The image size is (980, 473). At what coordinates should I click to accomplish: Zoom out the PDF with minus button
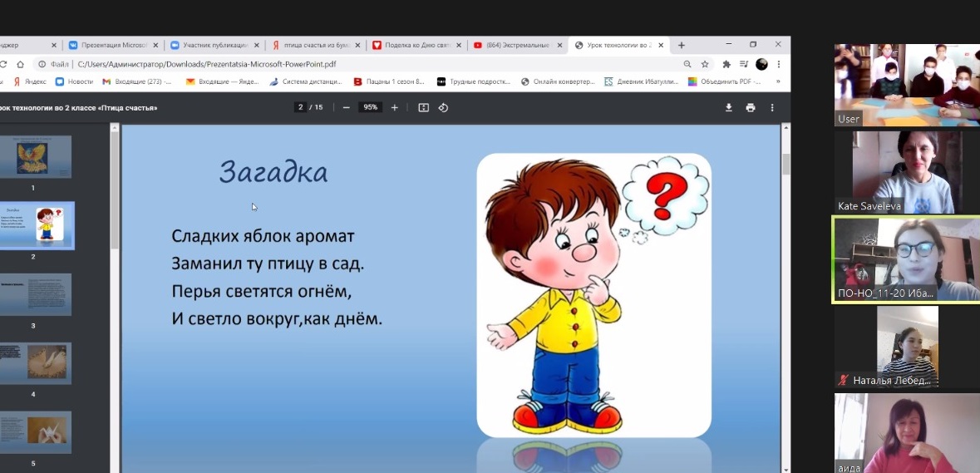[346, 107]
